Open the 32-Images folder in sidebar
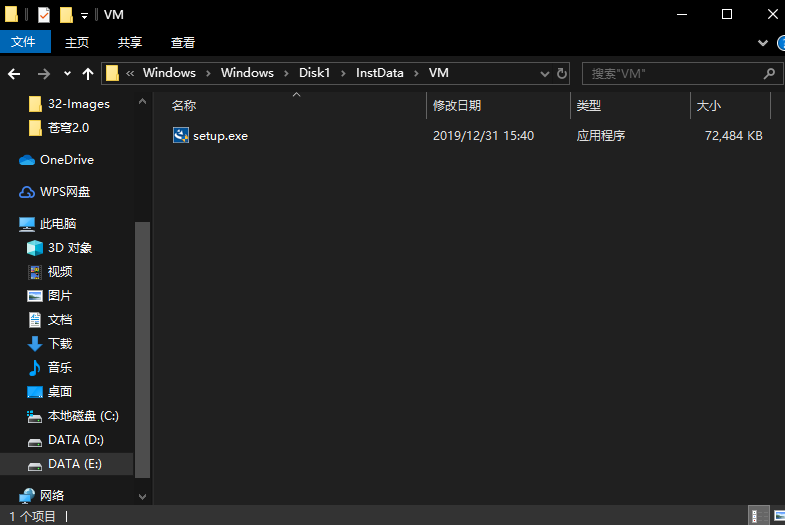 [79, 104]
